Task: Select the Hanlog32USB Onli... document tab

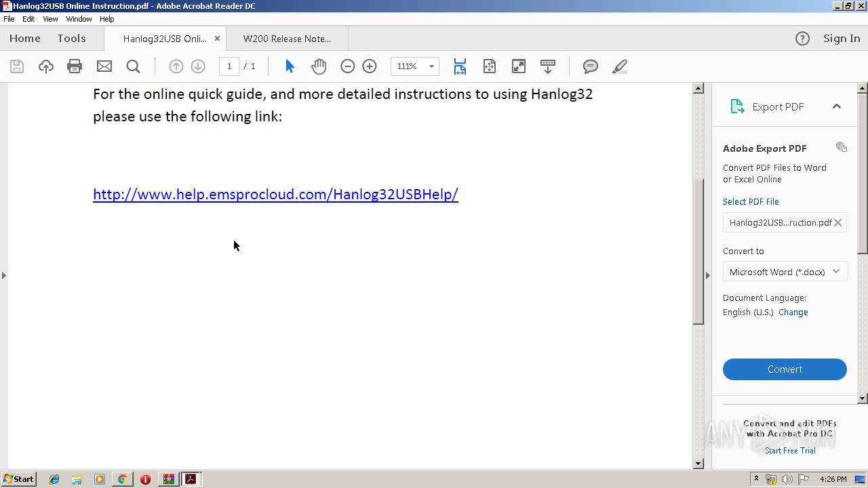Action: (165, 39)
